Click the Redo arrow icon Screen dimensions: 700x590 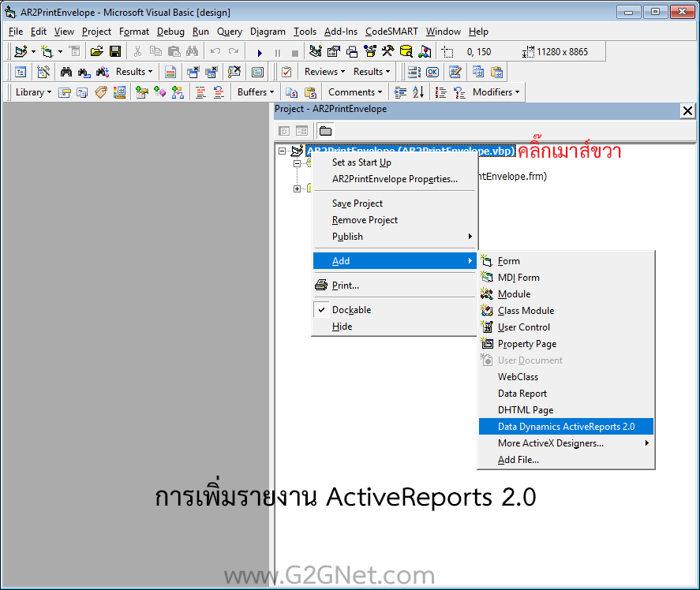tap(234, 51)
